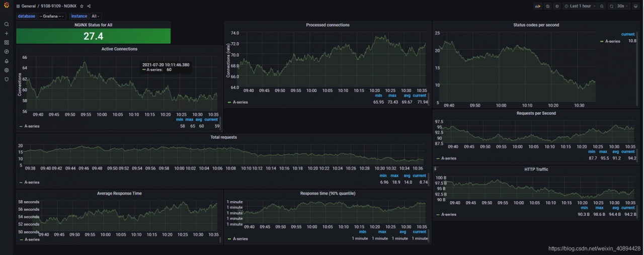Open Average Response Time panel title menu
Viewport: 644px width, 255px height.
(119, 193)
